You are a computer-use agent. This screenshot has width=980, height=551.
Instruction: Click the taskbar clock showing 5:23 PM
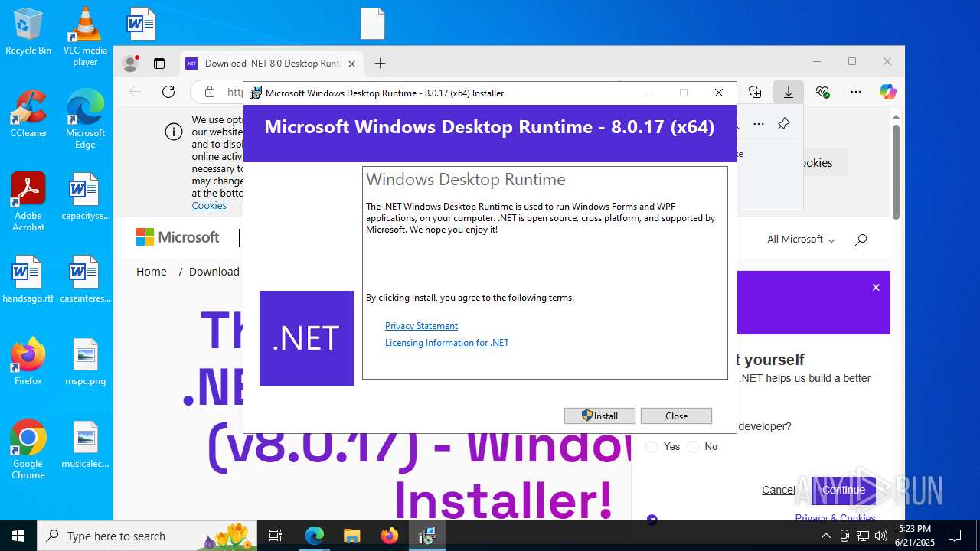pyautogui.click(x=916, y=536)
